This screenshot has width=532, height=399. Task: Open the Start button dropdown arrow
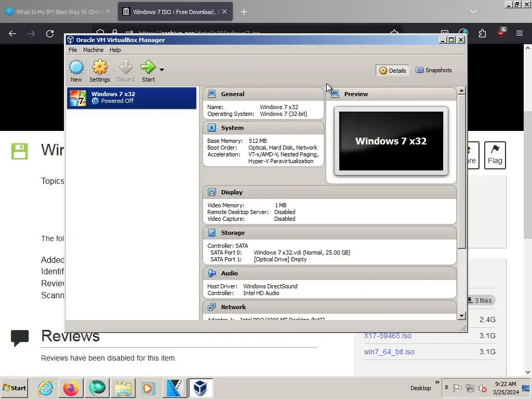pos(162,70)
